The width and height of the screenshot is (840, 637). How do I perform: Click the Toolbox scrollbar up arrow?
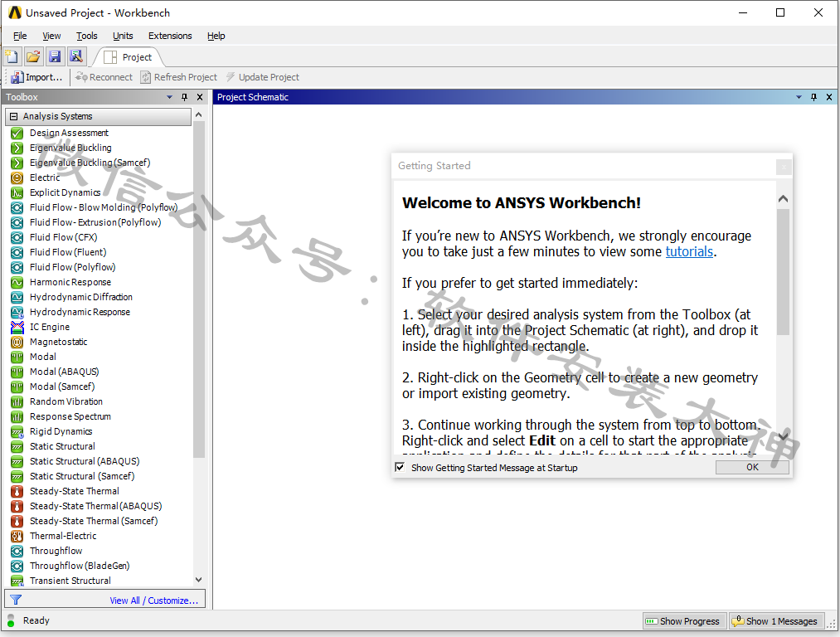tap(199, 114)
